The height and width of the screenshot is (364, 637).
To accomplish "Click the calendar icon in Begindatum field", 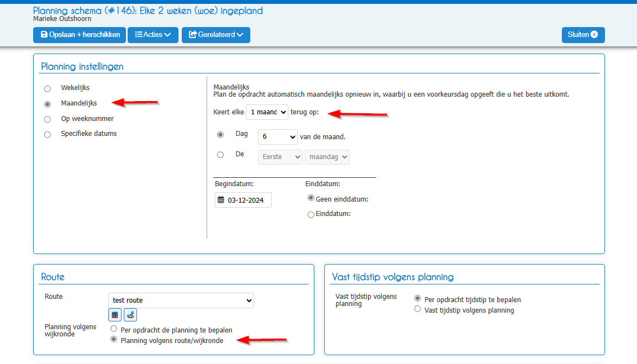I will (221, 200).
